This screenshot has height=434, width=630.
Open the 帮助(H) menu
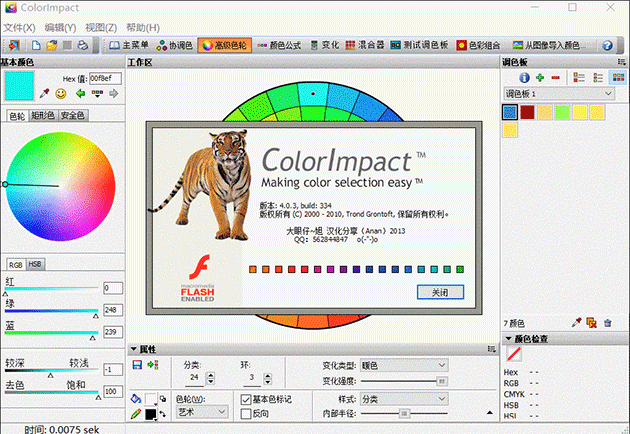(x=143, y=28)
